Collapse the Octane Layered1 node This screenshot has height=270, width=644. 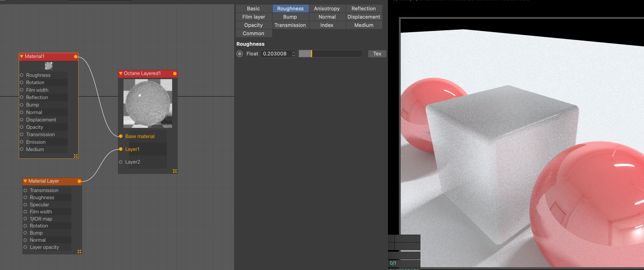pyautogui.click(x=121, y=74)
